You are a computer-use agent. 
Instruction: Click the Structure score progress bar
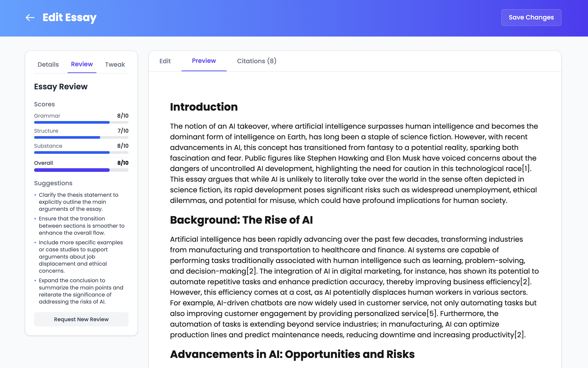coord(81,138)
